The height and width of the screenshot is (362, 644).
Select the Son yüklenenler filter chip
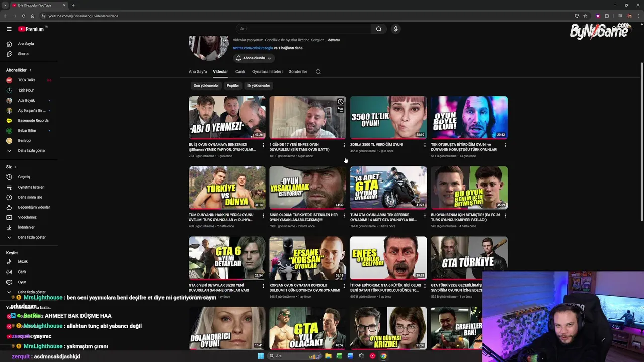[206, 85]
